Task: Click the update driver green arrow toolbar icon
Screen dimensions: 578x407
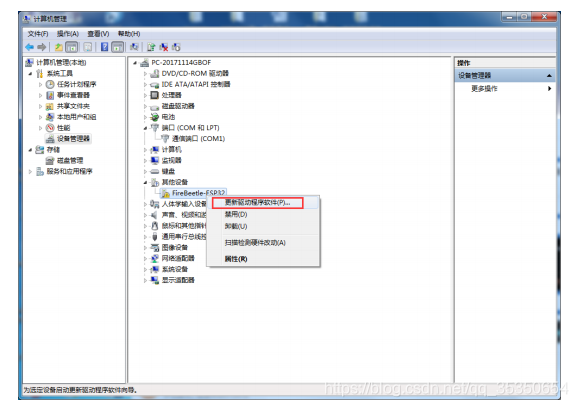Action: click(x=151, y=47)
